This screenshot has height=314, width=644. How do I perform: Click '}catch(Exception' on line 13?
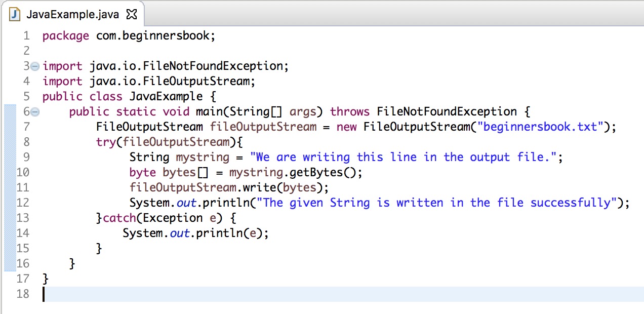(149, 218)
